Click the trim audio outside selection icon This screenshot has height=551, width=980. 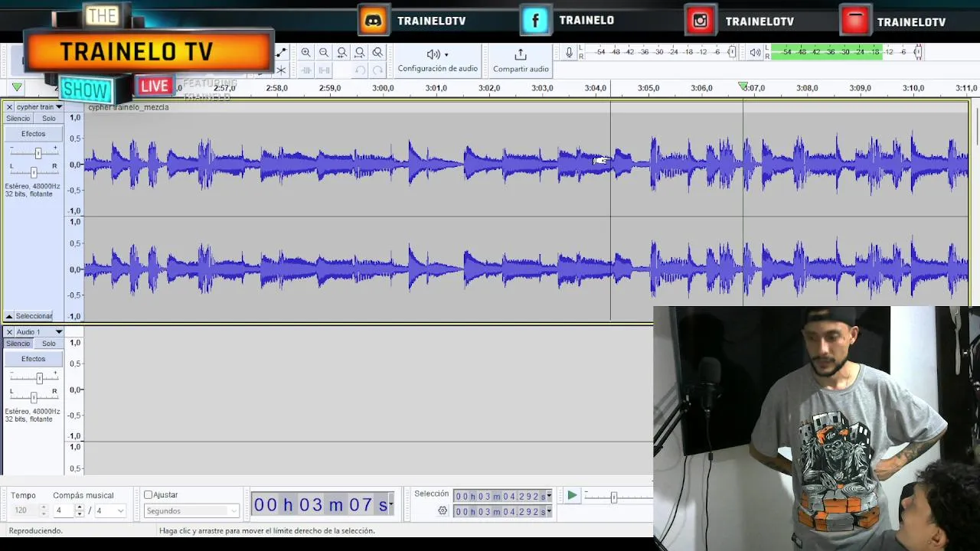coord(305,70)
